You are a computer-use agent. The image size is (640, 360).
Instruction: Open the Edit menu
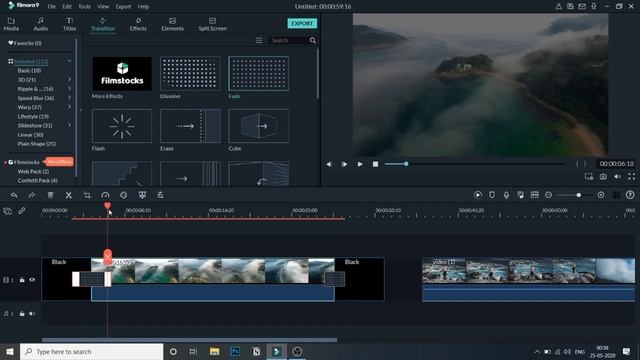pyautogui.click(x=67, y=7)
